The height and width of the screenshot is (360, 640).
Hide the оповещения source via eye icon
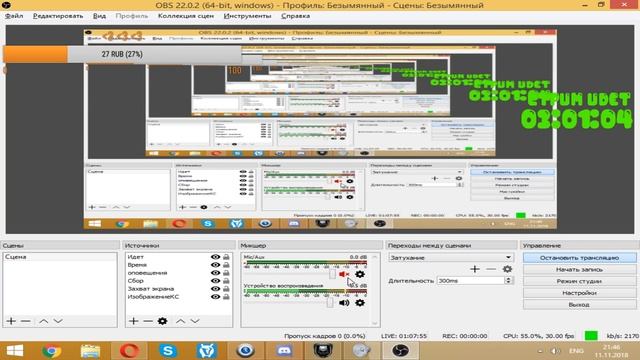click(215, 273)
